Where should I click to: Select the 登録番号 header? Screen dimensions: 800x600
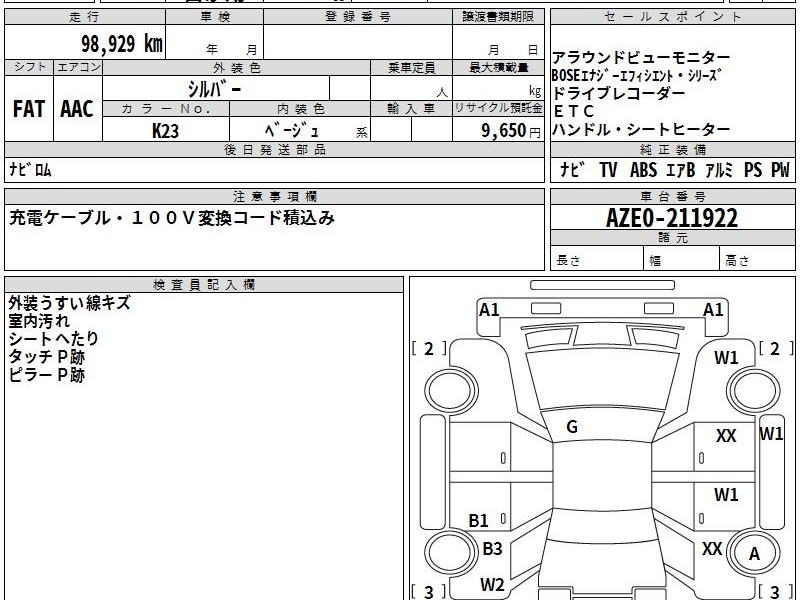(x=358, y=17)
